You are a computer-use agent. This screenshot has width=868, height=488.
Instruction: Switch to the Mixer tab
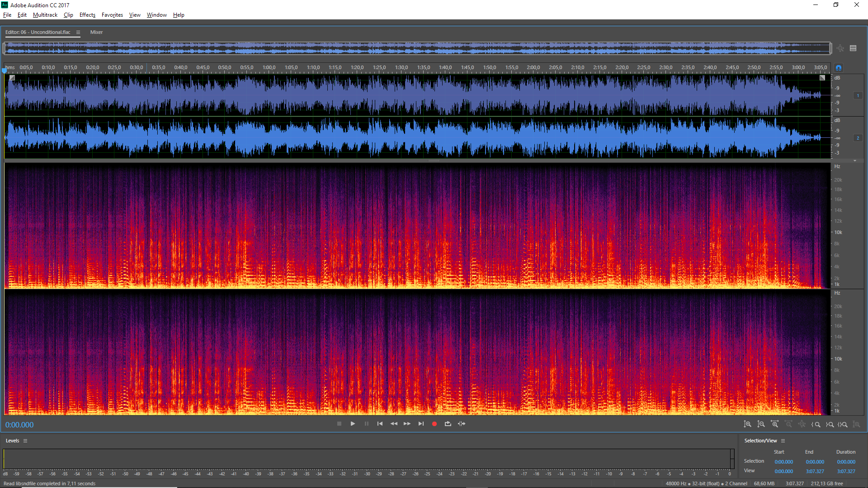[x=96, y=32]
